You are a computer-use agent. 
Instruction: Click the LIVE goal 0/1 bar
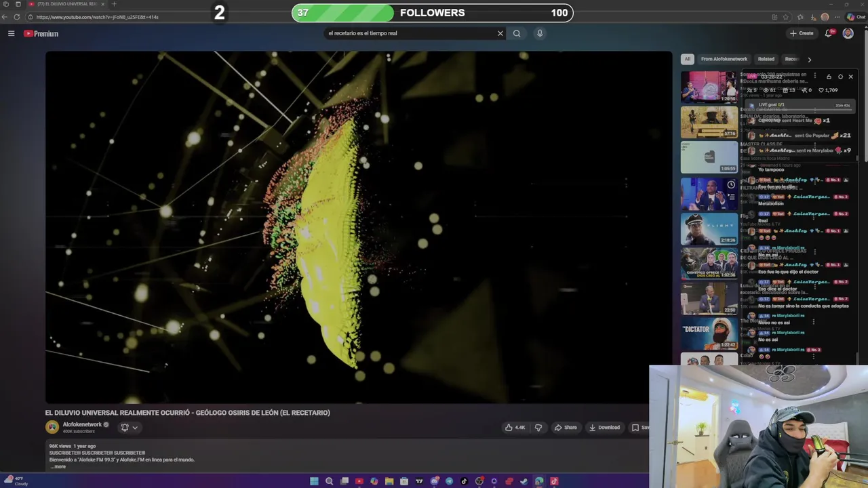[799, 106]
